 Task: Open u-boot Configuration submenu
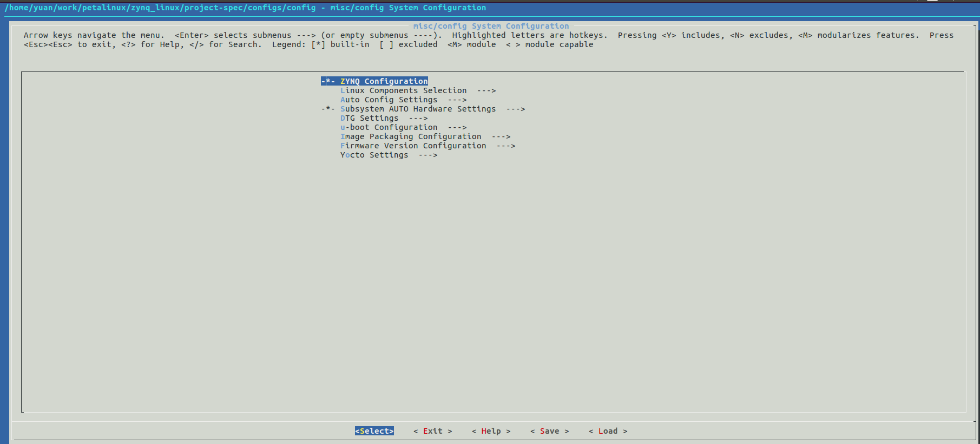coord(403,127)
